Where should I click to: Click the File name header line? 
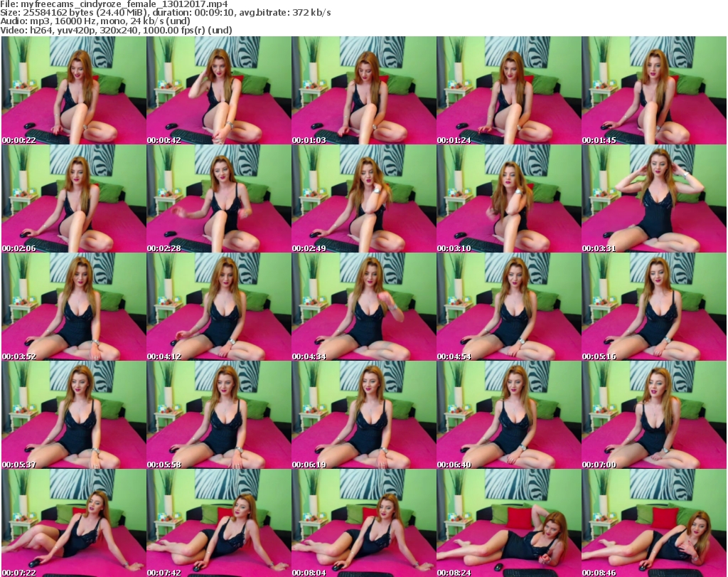114,4
